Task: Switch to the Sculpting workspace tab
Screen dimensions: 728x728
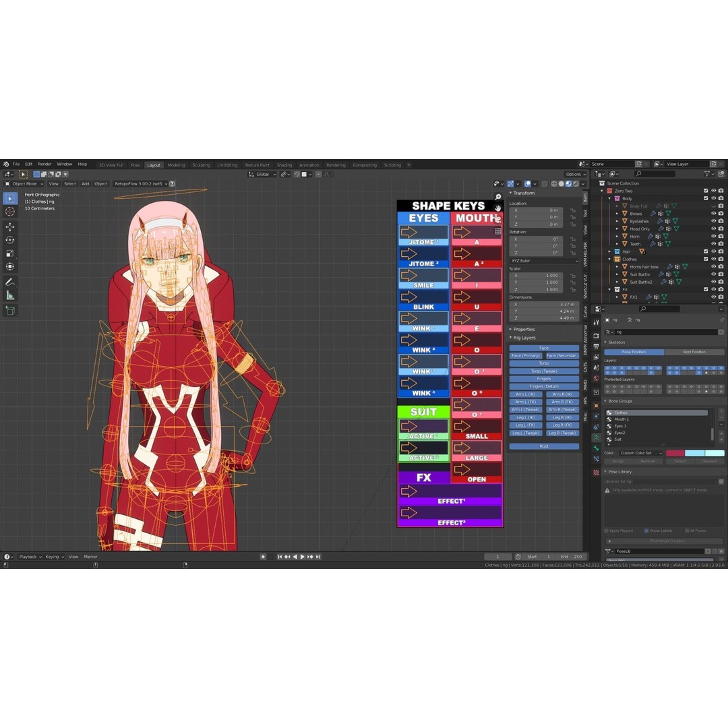Action: 201,165
